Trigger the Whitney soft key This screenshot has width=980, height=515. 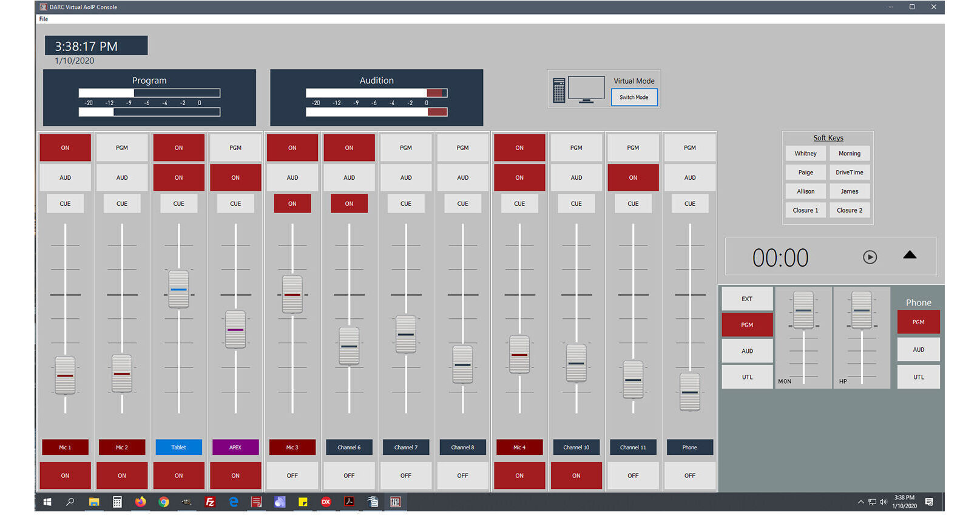coord(806,154)
